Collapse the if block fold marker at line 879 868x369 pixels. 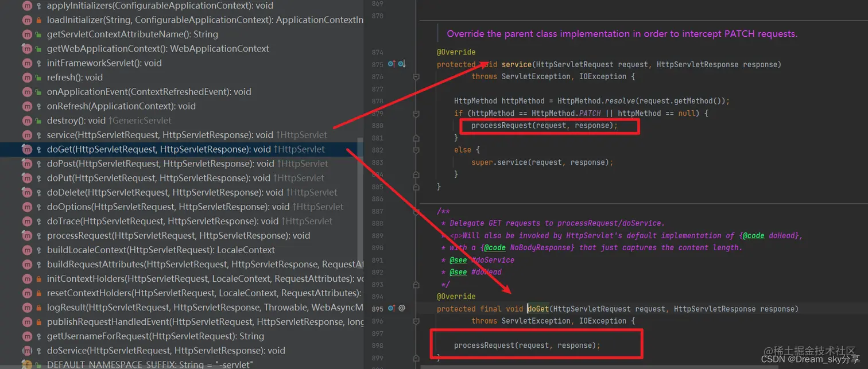416,113
